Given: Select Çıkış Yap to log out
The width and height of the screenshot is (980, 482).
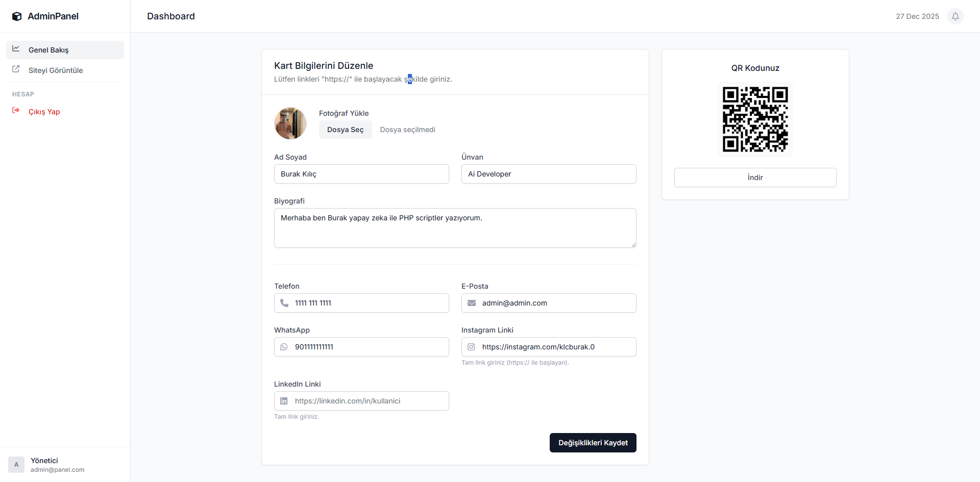Looking at the screenshot, I should pyautogui.click(x=44, y=112).
